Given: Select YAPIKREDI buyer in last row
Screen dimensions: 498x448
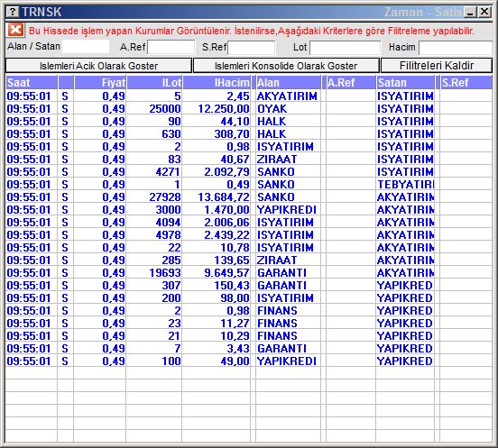Looking at the screenshot, I should 287,361.
